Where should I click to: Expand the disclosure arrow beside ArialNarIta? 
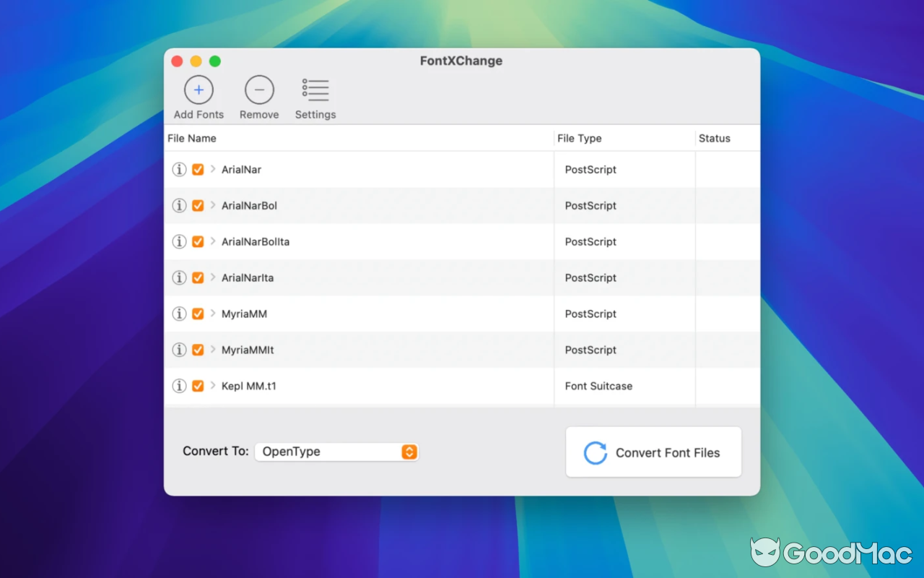[212, 277]
